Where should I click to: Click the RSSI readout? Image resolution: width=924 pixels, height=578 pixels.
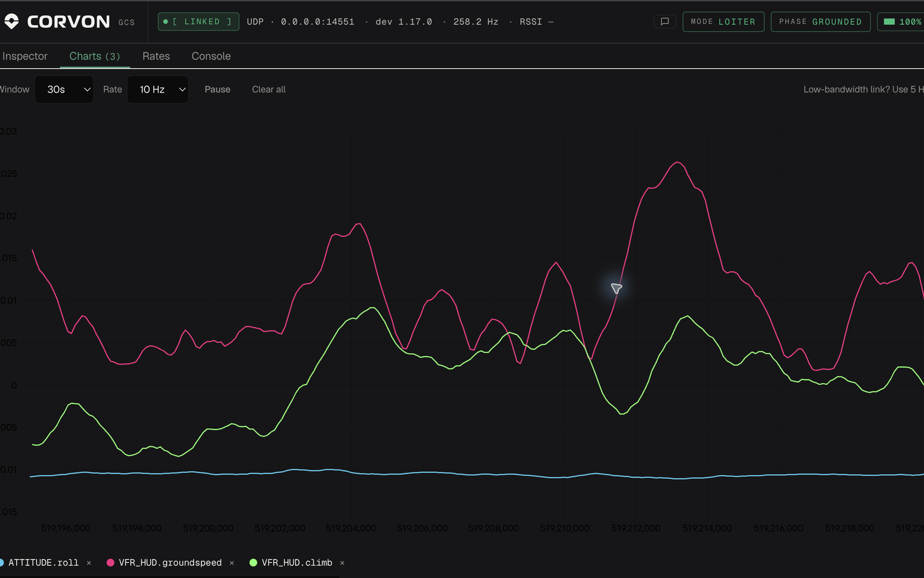(536, 21)
